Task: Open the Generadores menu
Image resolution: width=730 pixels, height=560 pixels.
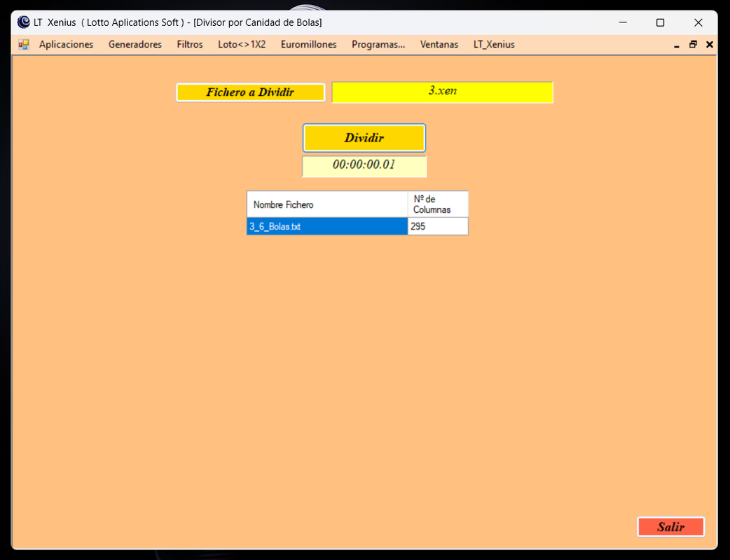Action: pos(135,45)
